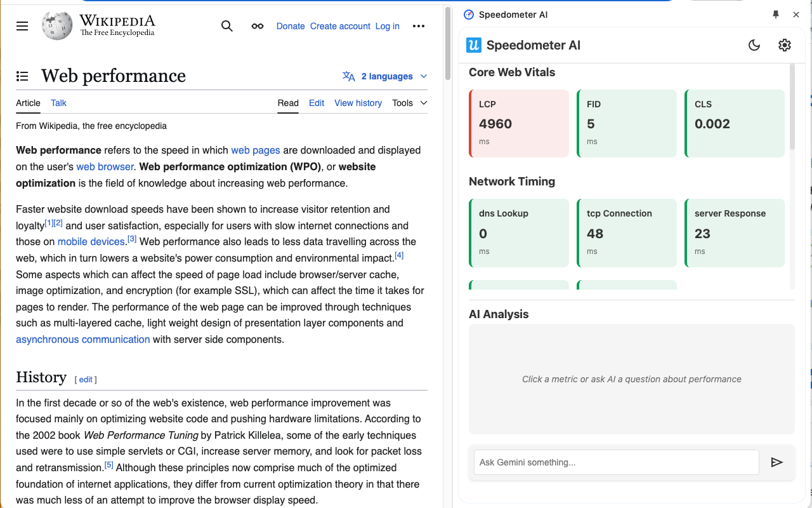The height and width of the screenshot is (508, 812).
Task: Open citation reference 4
Action: pos(399,255)
